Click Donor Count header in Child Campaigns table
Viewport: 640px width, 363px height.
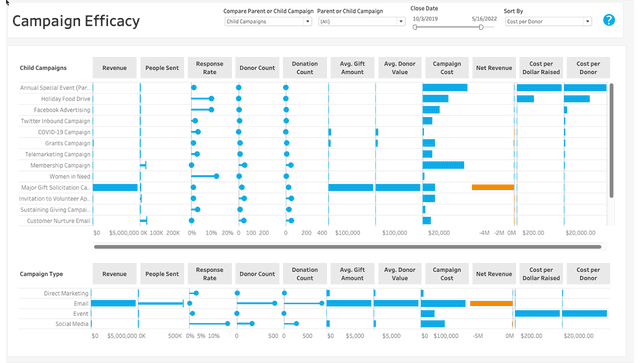(257, 68)
